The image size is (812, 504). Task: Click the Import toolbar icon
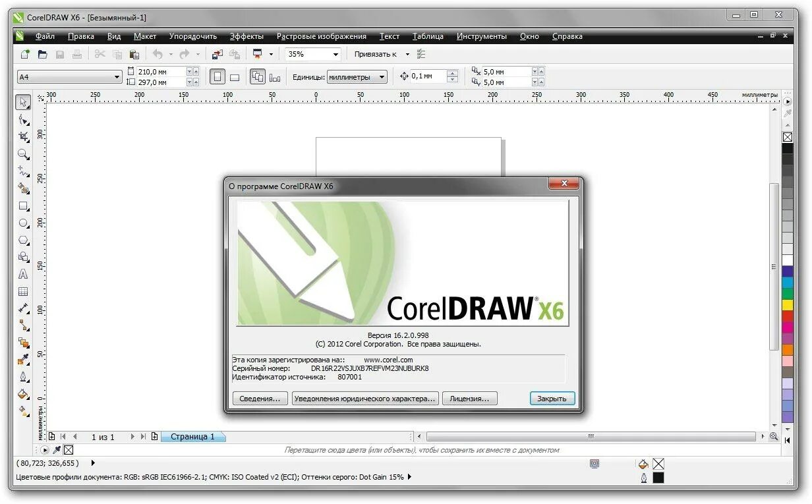217,55
